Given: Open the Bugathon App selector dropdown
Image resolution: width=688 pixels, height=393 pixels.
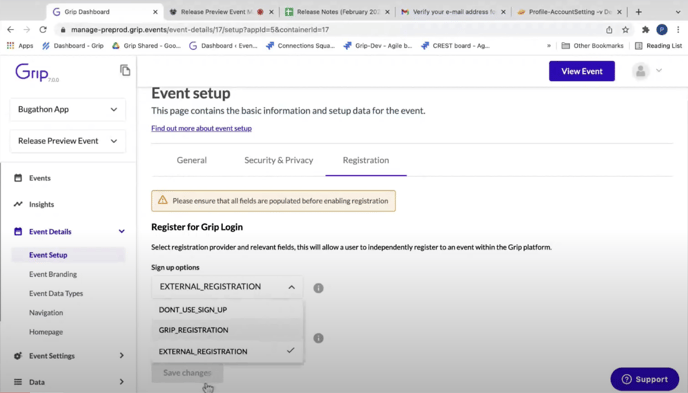Looking at the screenshot, I should click(68, 109).
